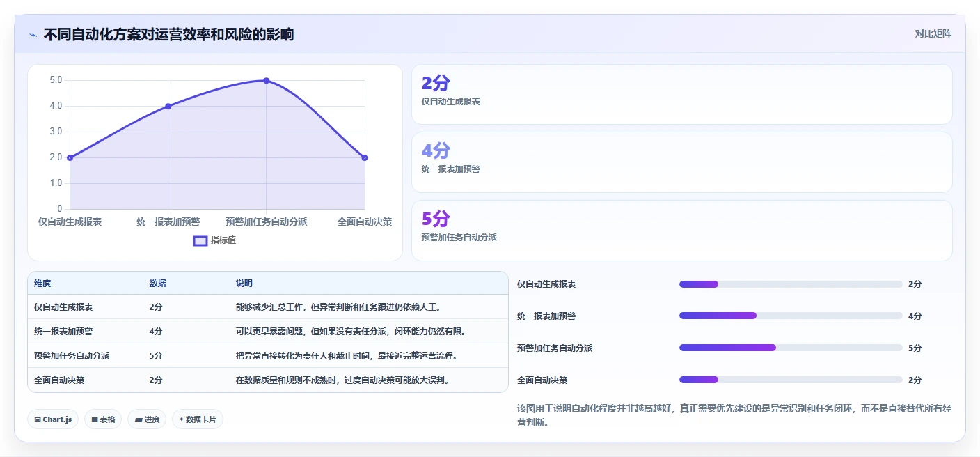Screen dimensions: 980x457
Task: Click the 5分 score card for 预警加任务自动分派
Action: [681, 230]
